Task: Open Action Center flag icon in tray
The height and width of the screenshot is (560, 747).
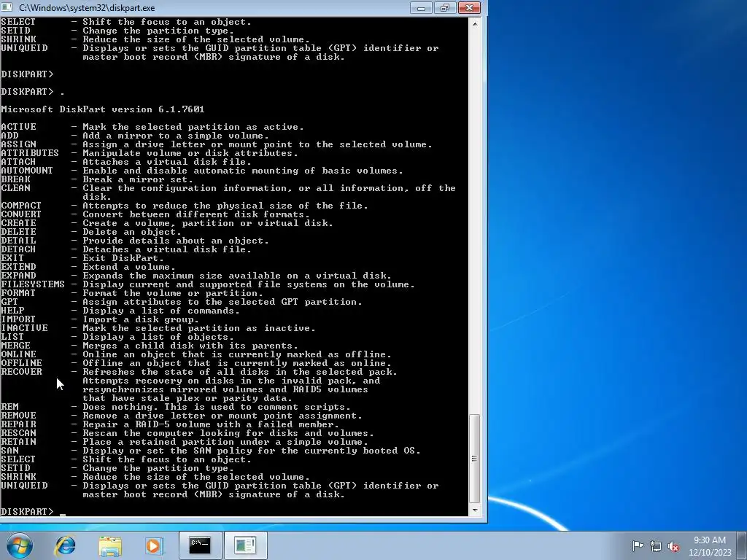Action: [638, 545]
